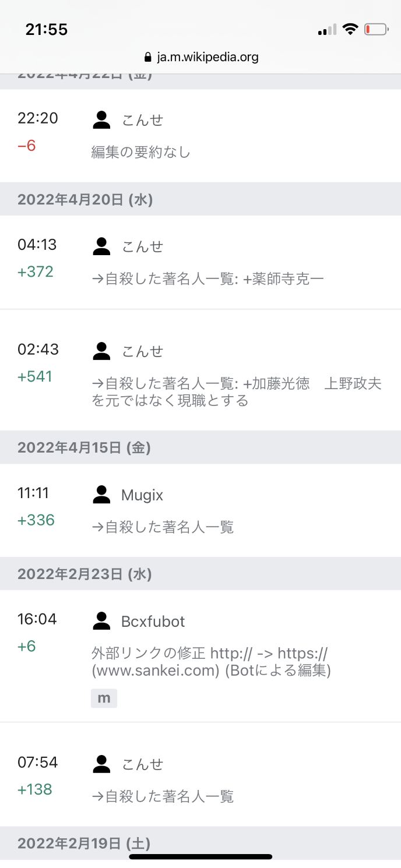The width and height of the screenshot is (401, 868).
Task: Open the 04:13 revision adding 薬師寺克一
Action: tap(38, 245)
